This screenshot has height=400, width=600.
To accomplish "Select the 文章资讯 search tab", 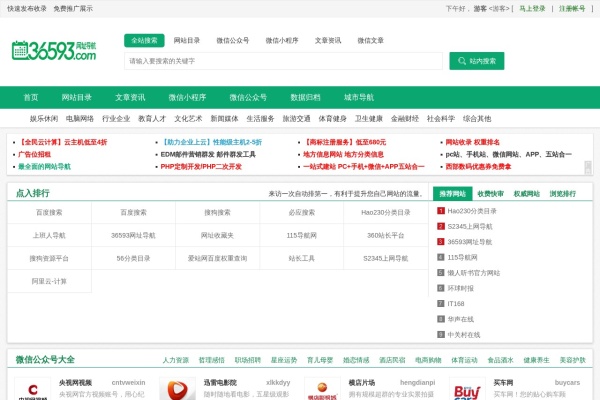I will coord(328,40).
